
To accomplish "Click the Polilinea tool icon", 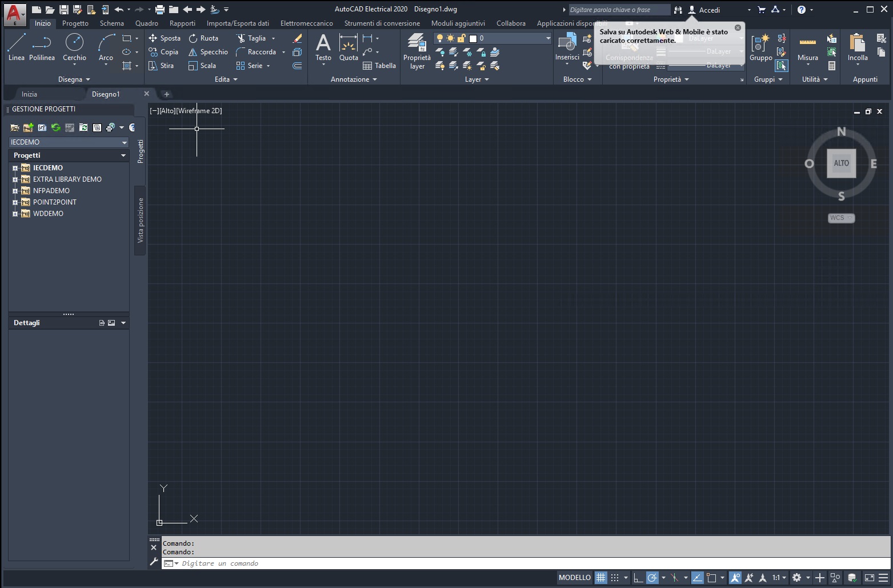I will point(42,43).
